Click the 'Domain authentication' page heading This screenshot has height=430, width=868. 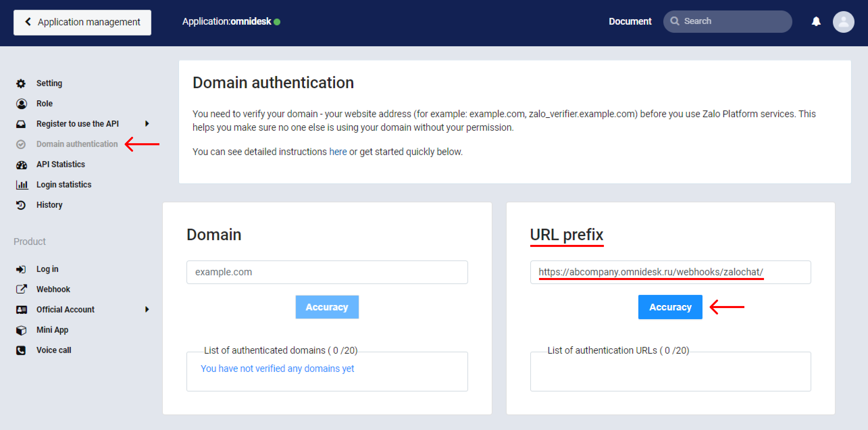click(273, 83)
